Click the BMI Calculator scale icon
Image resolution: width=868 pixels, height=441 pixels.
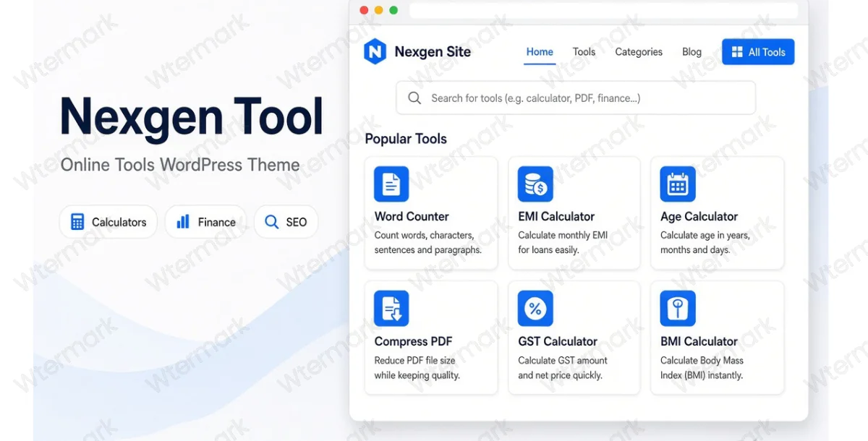point(678,309)
